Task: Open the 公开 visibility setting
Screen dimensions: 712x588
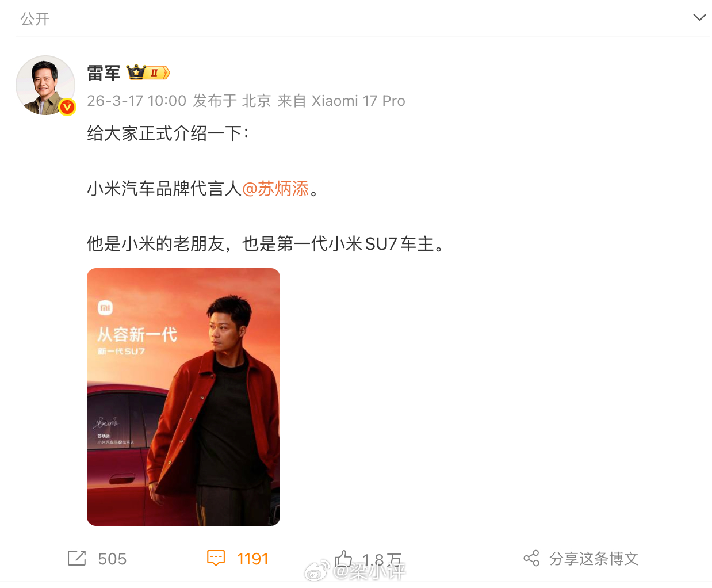Action: pyautogui.click(x=35, y=19)
